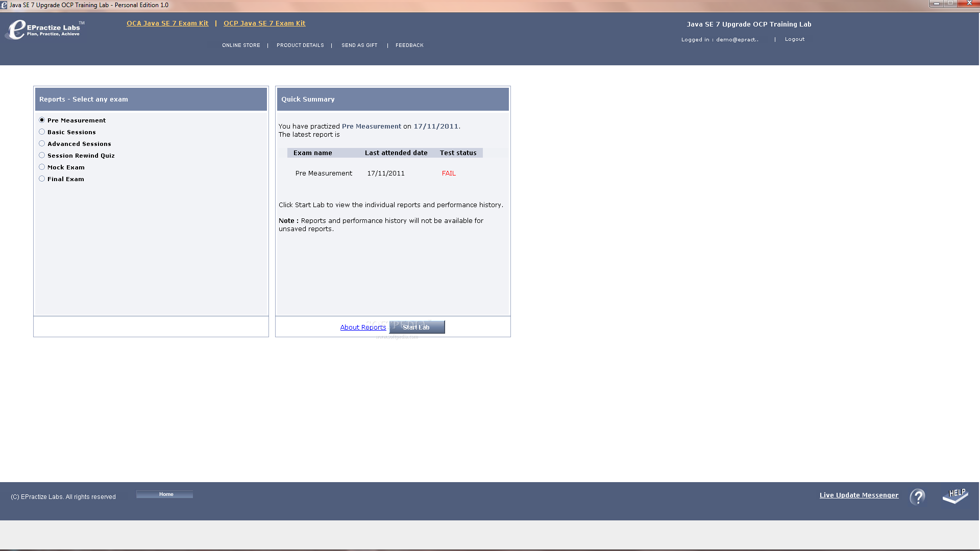
Task: Minimize the application window
Action: 936,4
